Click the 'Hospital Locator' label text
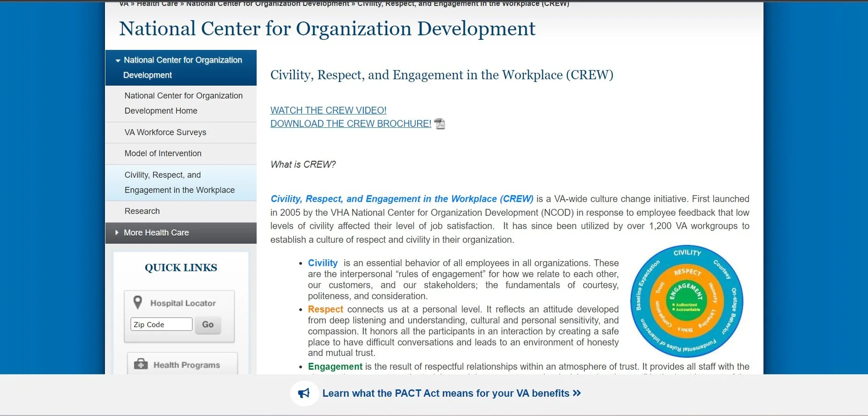This screenshot has height=416, width=868. click(183, 303)
